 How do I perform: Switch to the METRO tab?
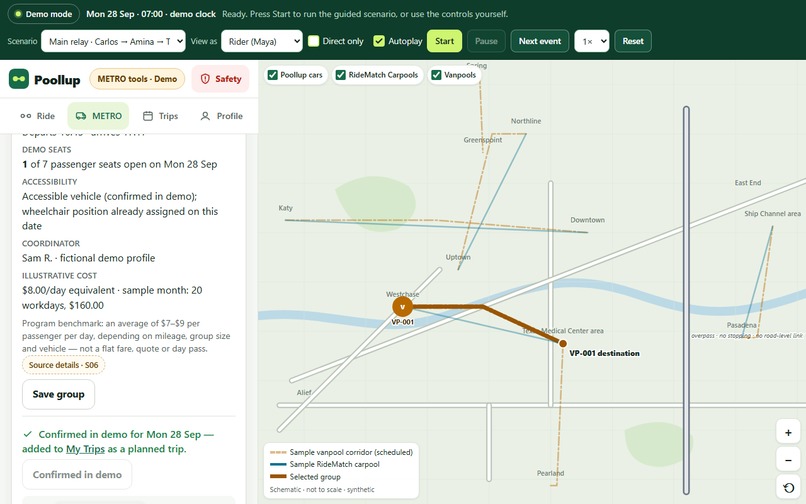(98, 116)
